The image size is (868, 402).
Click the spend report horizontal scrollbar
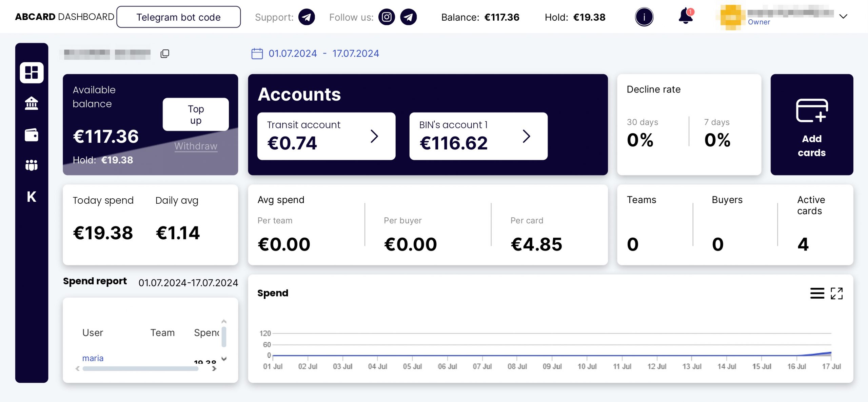click(x=141, y=369)
